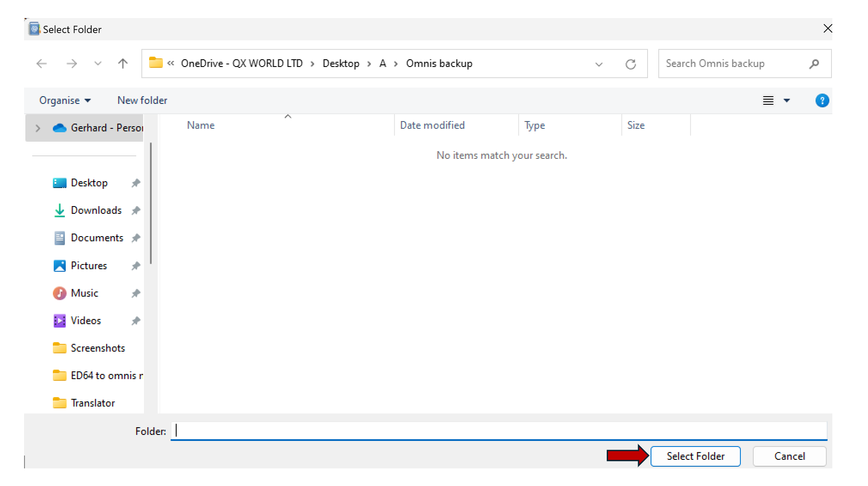Open the Organise menu
The height and width of the screenshot is (486, 868).
point(65,100)
